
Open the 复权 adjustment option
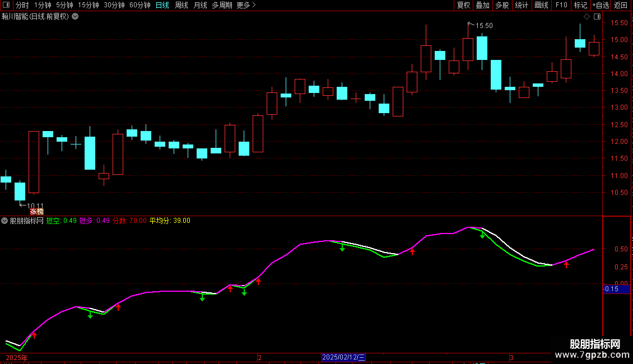tap(463, 5)
